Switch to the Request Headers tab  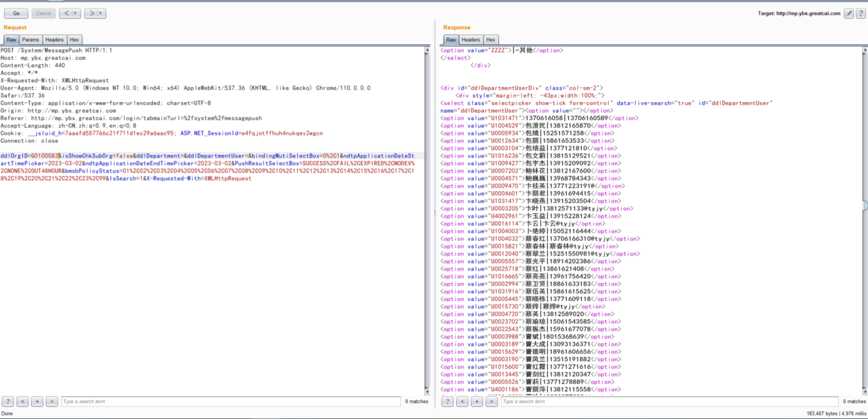pos(55,40)
